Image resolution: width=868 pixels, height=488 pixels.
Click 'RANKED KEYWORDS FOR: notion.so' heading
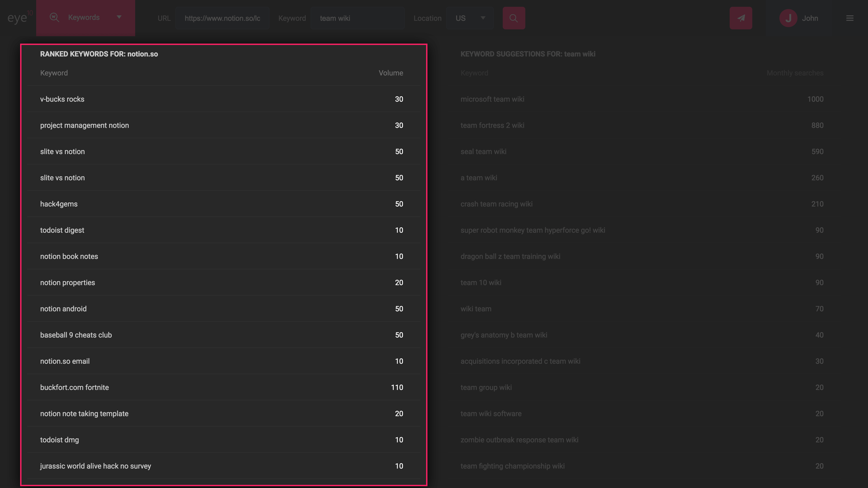[99, 54]
